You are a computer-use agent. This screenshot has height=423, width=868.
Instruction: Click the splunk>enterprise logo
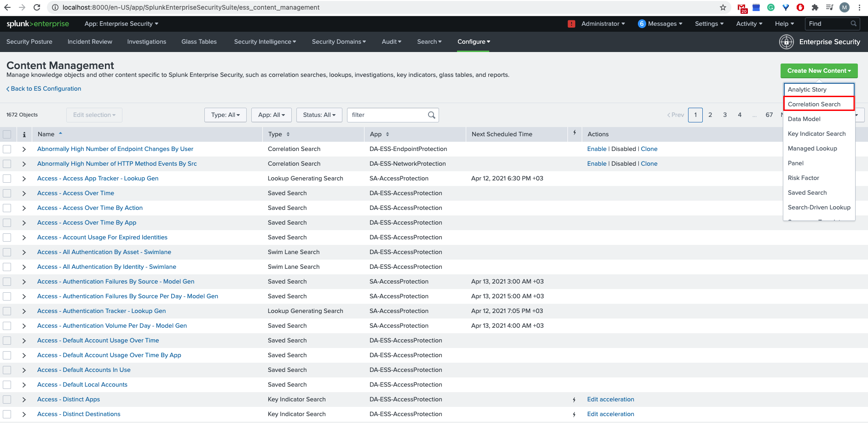click(37, 23)
